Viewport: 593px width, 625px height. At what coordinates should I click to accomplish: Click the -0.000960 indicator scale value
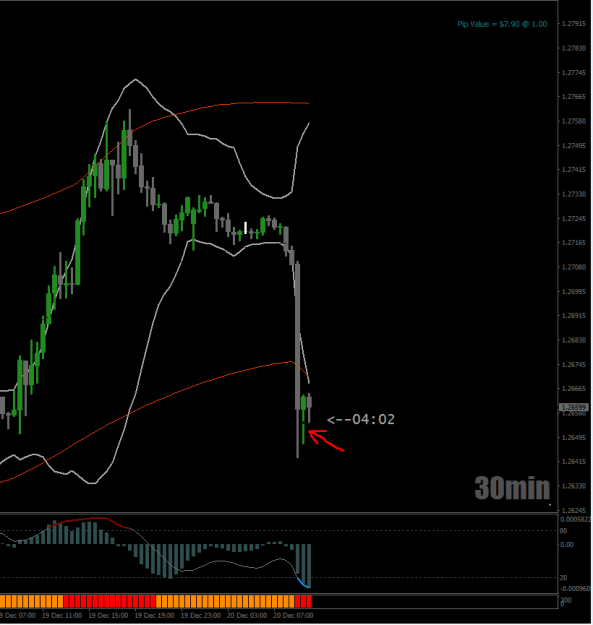click(x=576, y=588)
